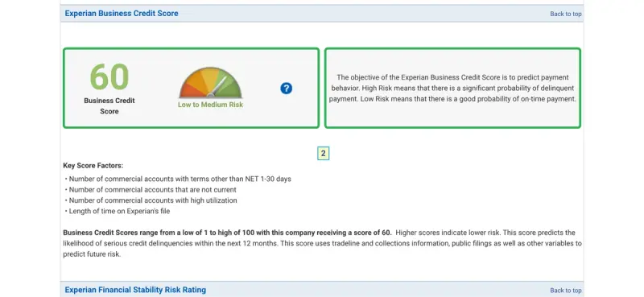This screenshot has height=297, width=644.
Task: Click the paragraph explaining the score's objective
Action: (452, 89)
